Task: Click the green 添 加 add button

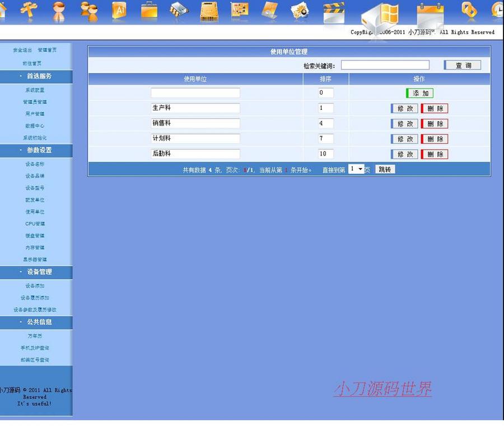Action: pos(419,93)
